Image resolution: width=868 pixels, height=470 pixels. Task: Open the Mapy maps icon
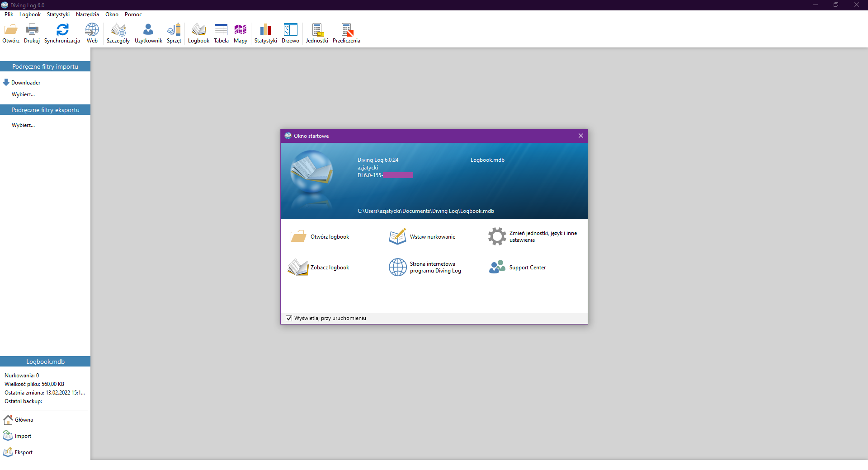coord(241,33)
